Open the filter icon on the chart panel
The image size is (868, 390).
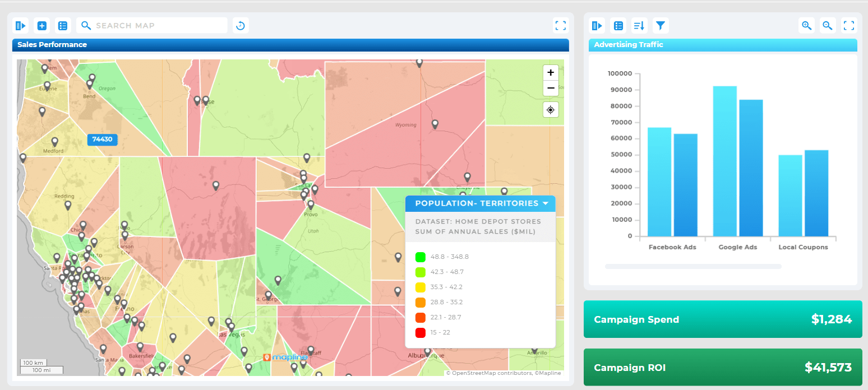click(x=660, y=25)
